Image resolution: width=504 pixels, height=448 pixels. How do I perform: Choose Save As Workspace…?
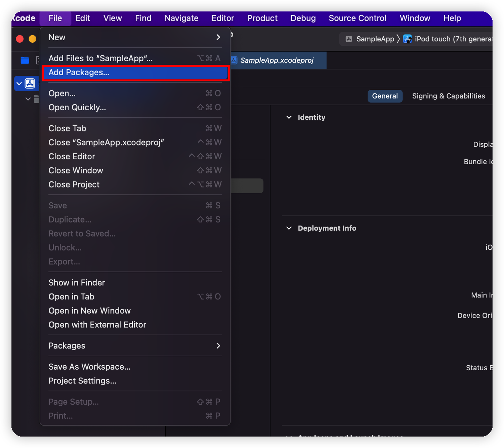pyautogui.click(x=135, y=367)
